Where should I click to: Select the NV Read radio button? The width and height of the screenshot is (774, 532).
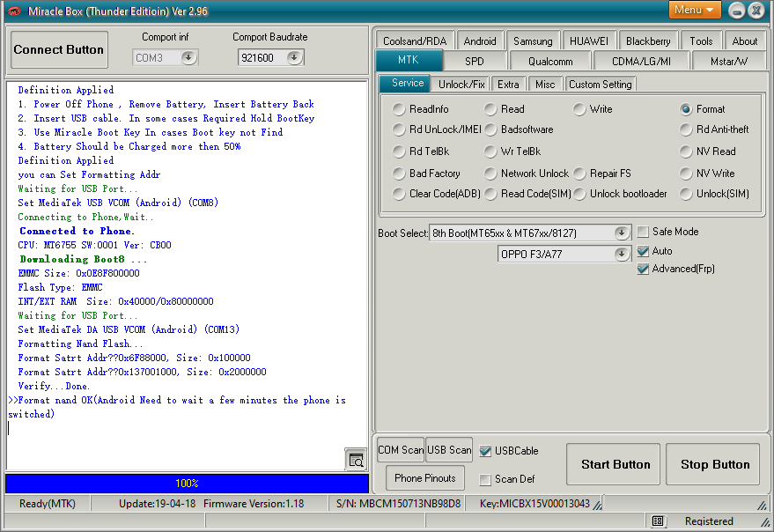tap(686, 151)
